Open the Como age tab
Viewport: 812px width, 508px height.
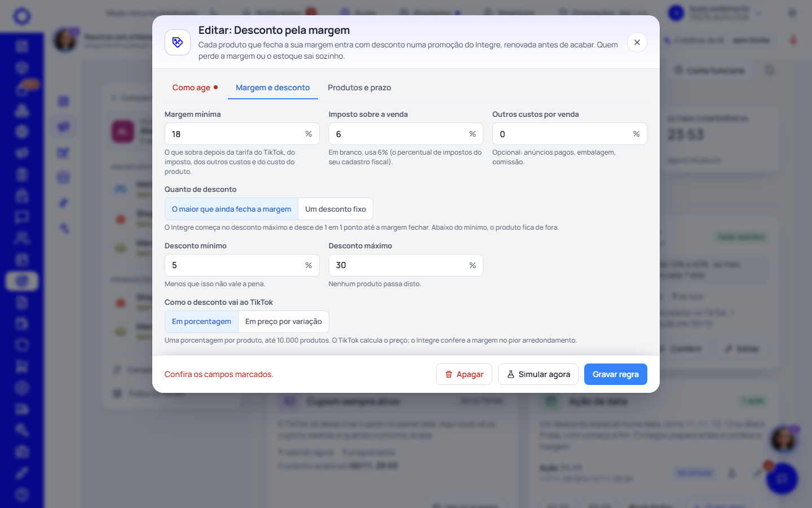[195, 87]
